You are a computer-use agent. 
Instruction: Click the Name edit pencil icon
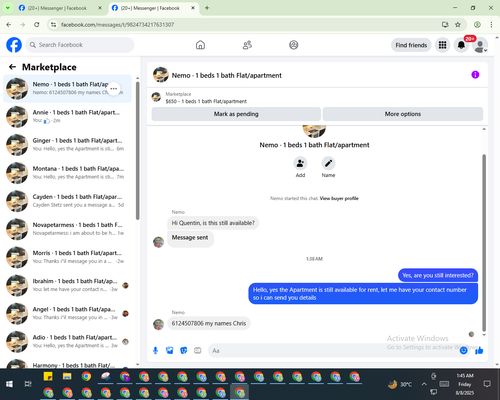(x=328, y=164)
